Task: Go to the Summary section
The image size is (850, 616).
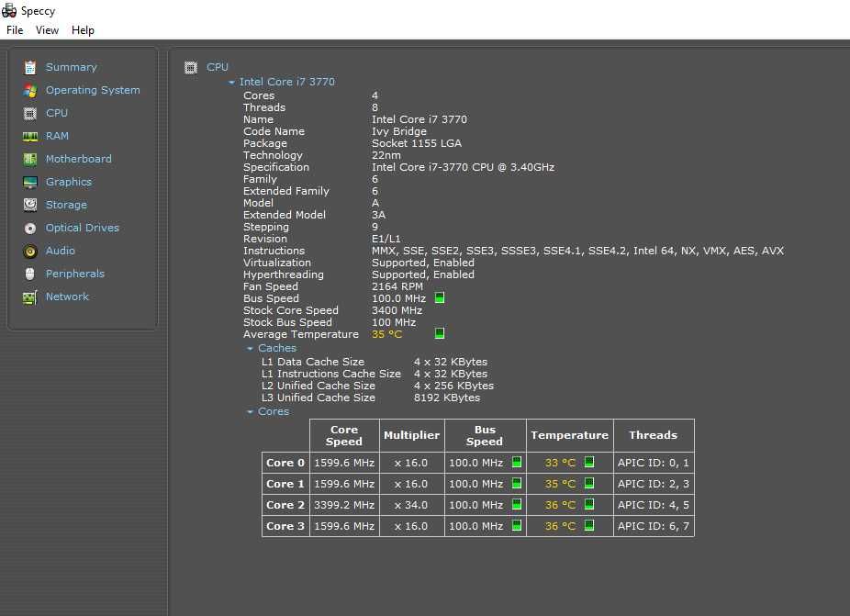Action: [x=72, y=67]
